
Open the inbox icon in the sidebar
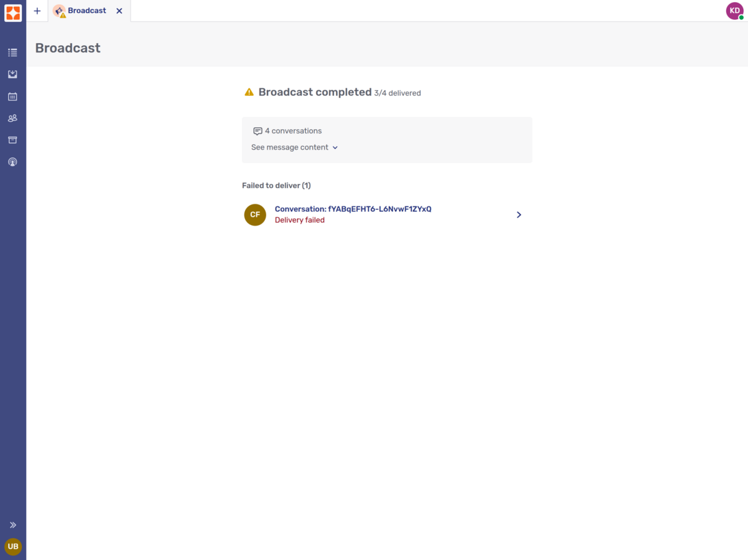[x=12, y=74]
